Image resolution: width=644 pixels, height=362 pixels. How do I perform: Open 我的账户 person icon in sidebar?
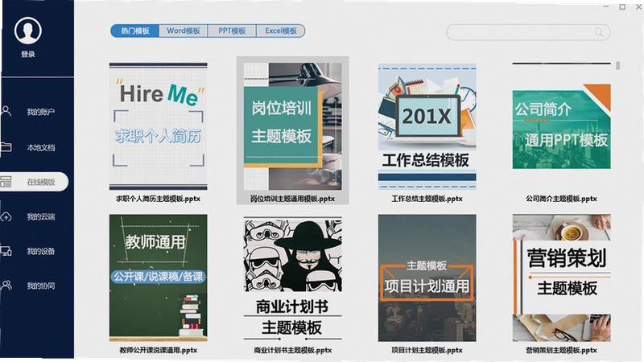point(6,111)
